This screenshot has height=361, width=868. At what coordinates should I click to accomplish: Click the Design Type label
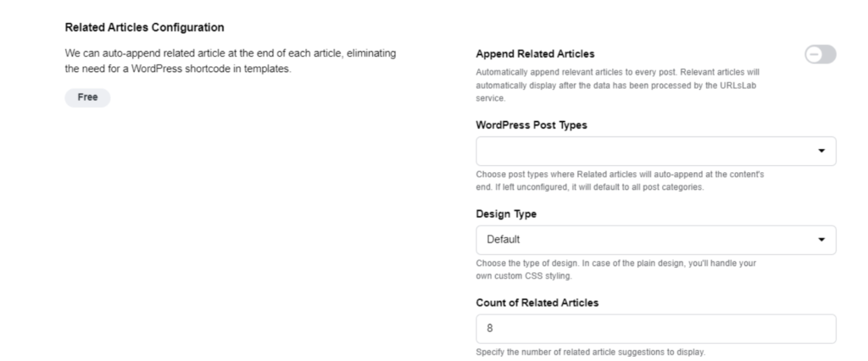pos(506,214)
